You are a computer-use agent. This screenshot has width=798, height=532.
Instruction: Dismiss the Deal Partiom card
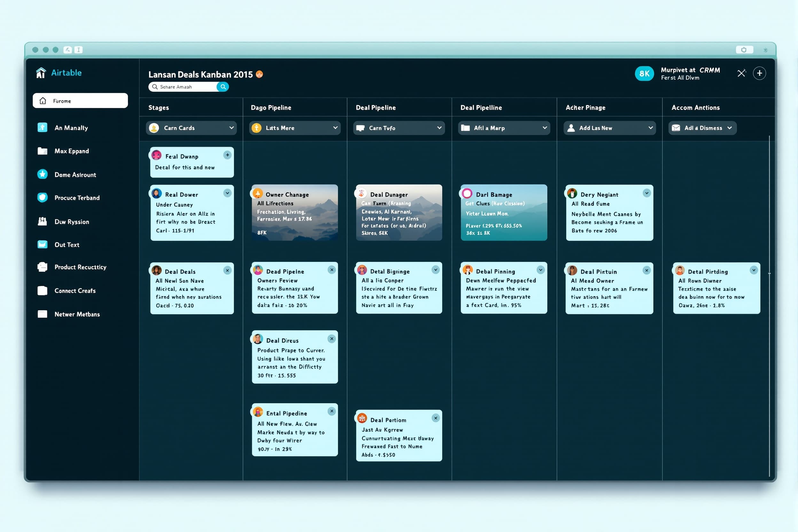pyautogui.click(x=436, y=418)
